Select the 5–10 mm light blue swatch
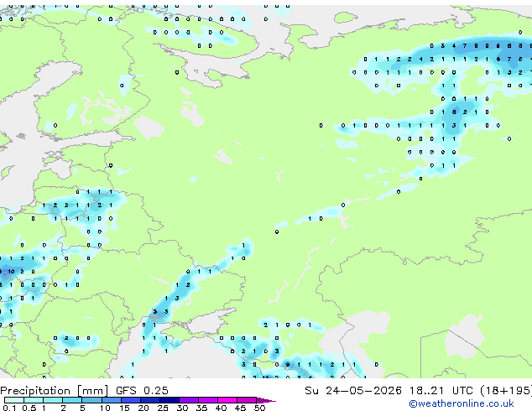 (x=91, y=400)
